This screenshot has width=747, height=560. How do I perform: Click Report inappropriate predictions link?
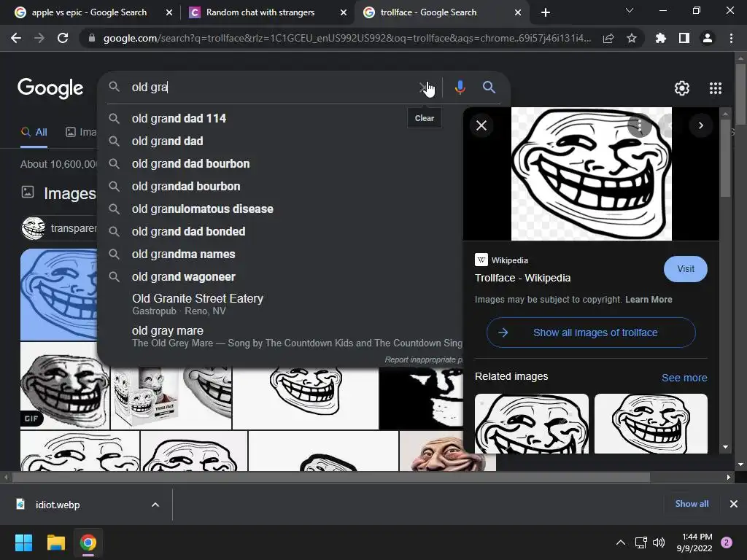pos(423,359)
